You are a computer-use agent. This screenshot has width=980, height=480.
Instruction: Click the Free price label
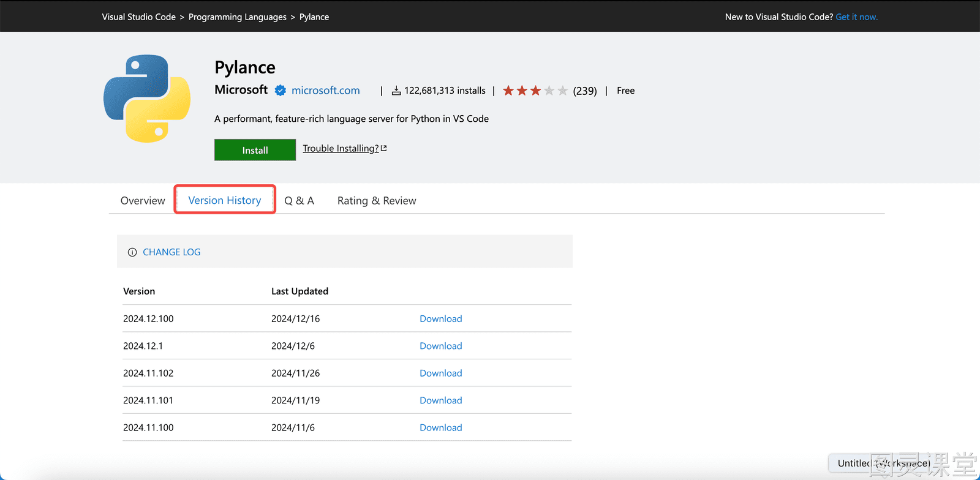point(626,91)
